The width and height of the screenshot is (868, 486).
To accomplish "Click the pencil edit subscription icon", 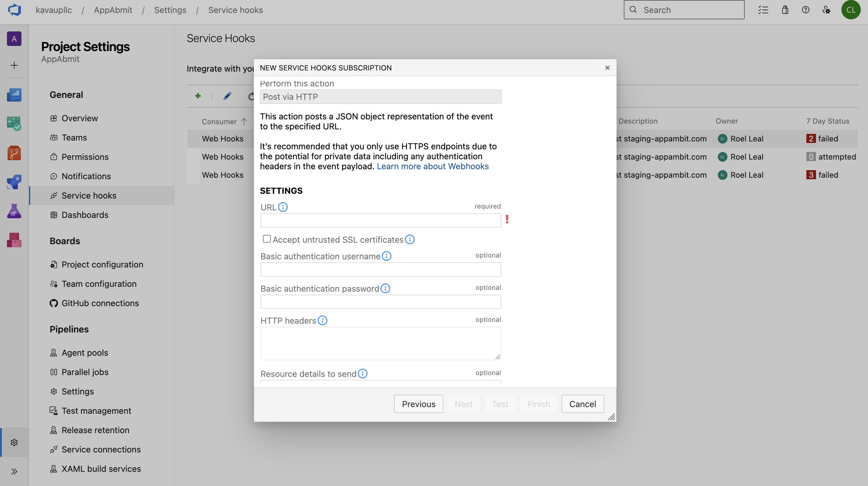I will pos(227,96).
